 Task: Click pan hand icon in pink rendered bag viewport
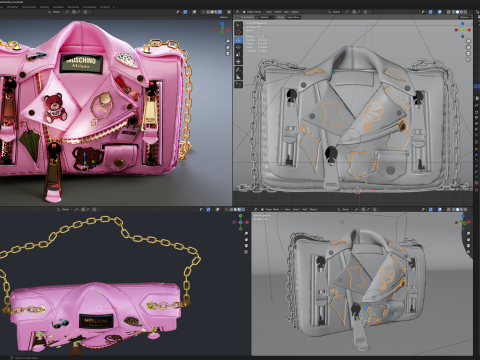pos(228,47)
